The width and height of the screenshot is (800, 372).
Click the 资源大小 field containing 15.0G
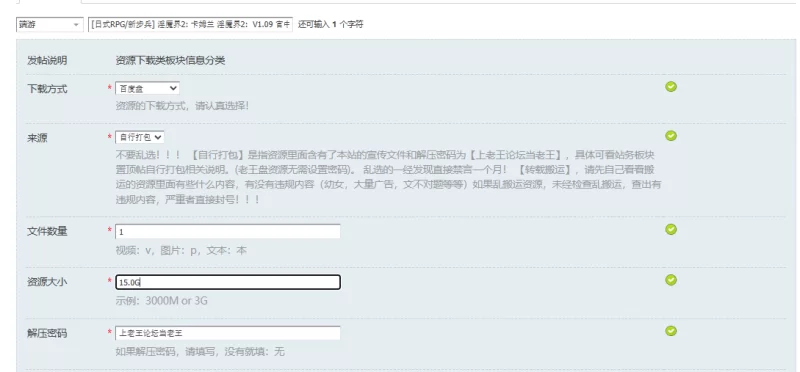point(228,282)
